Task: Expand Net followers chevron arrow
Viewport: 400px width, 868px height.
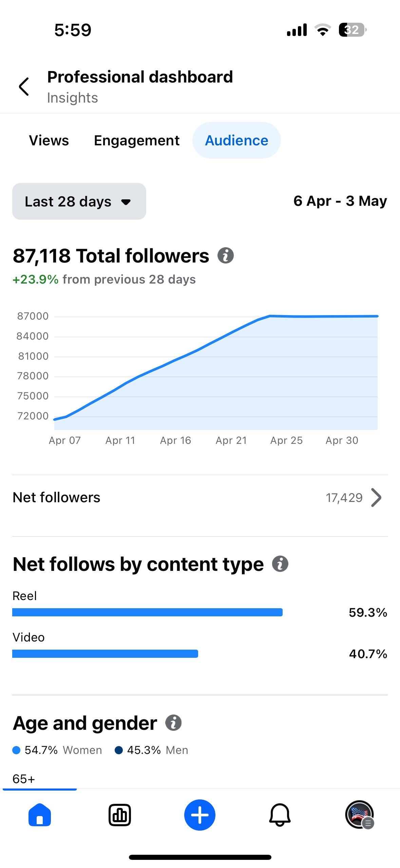Action: (x=376, y=498)
